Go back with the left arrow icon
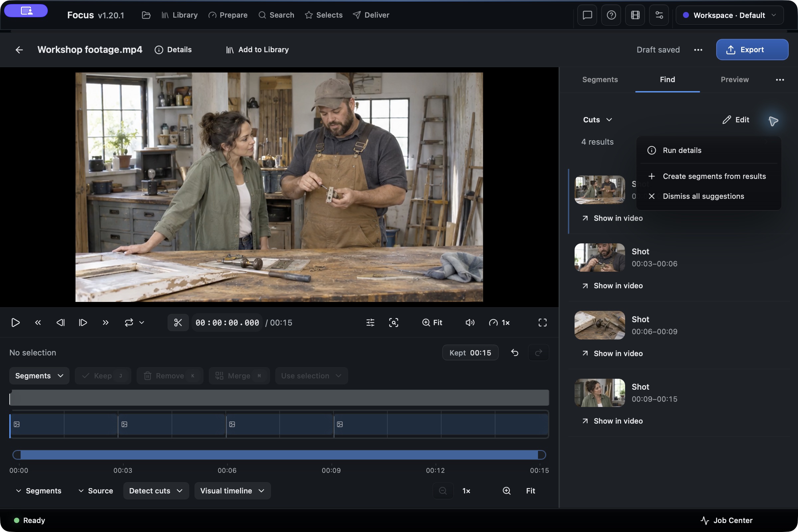 19,50
